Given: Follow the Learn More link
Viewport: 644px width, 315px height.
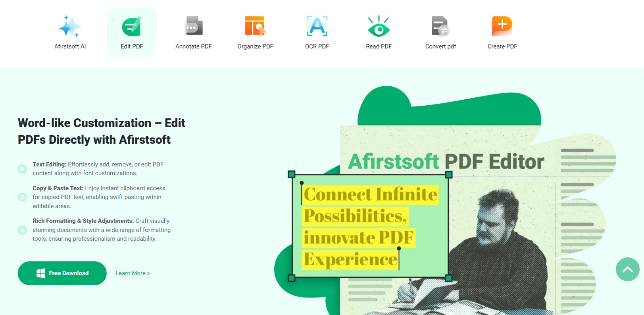Looking at the screenshot, I should tap(133, 273).
